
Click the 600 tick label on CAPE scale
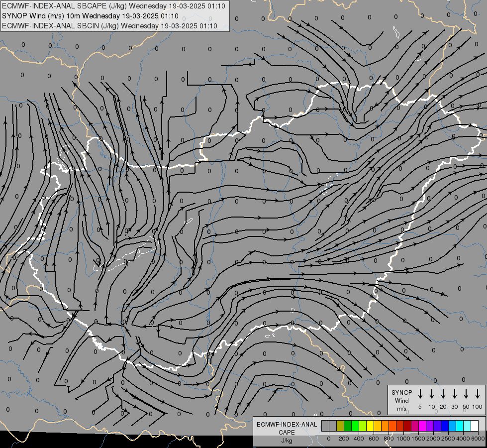374,439
